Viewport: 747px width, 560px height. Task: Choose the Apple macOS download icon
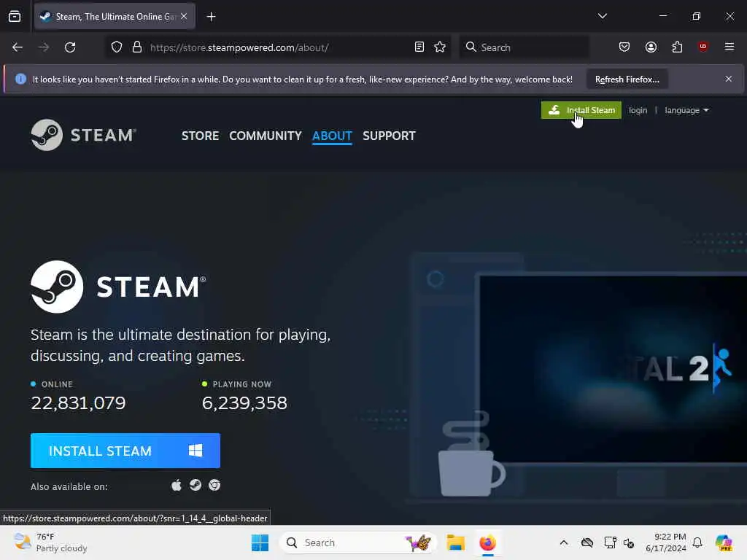pos(177,485)
